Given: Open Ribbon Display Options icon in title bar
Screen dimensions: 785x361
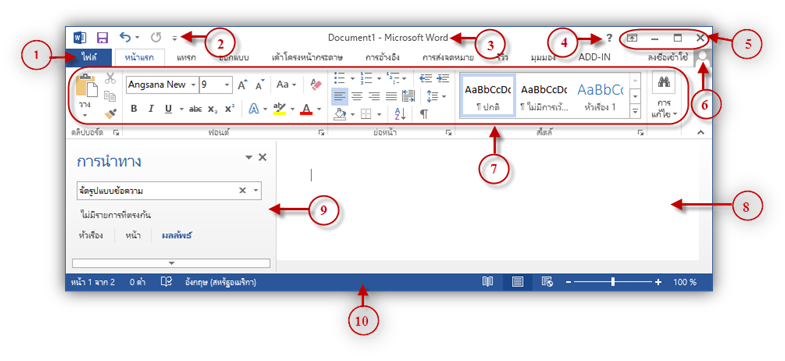Looking at the screenshot, I should (x=632, y=38).
